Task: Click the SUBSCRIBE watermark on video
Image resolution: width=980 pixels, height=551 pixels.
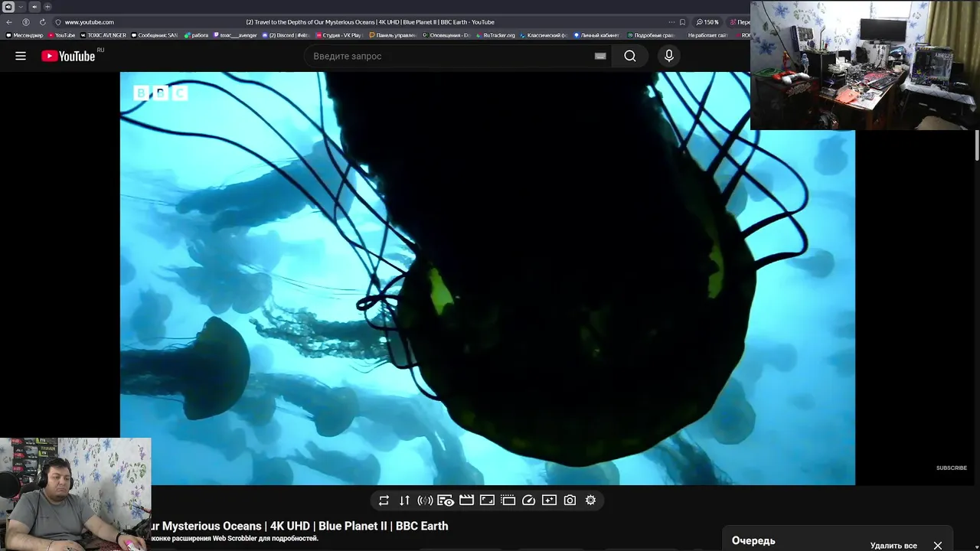Action: pos(951,468)
